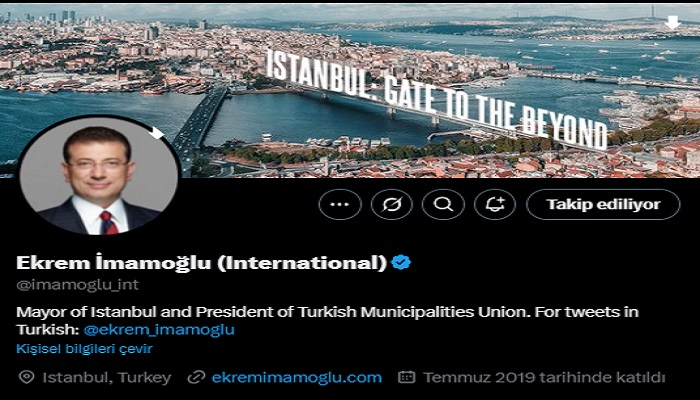This screenshot has width=700, height=400.
Task: Click the location pin icon
Action: [26, 377]
